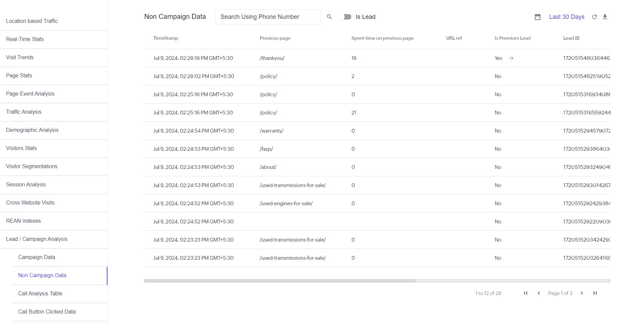Click the /thankyou/ previous page cell
Image resolution: width=644 pixels, height=328 pixels.
click(x=272, y=58)
